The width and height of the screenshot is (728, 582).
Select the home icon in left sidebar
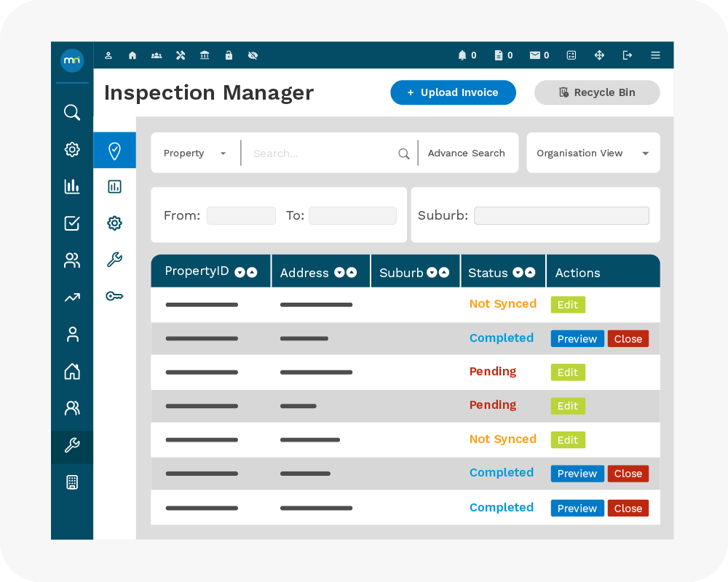tap(72, 371)
